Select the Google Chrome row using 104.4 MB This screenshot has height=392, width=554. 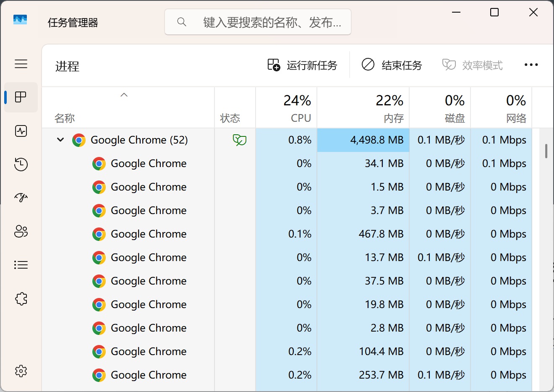pyautogui.click(x=287, y=352)
